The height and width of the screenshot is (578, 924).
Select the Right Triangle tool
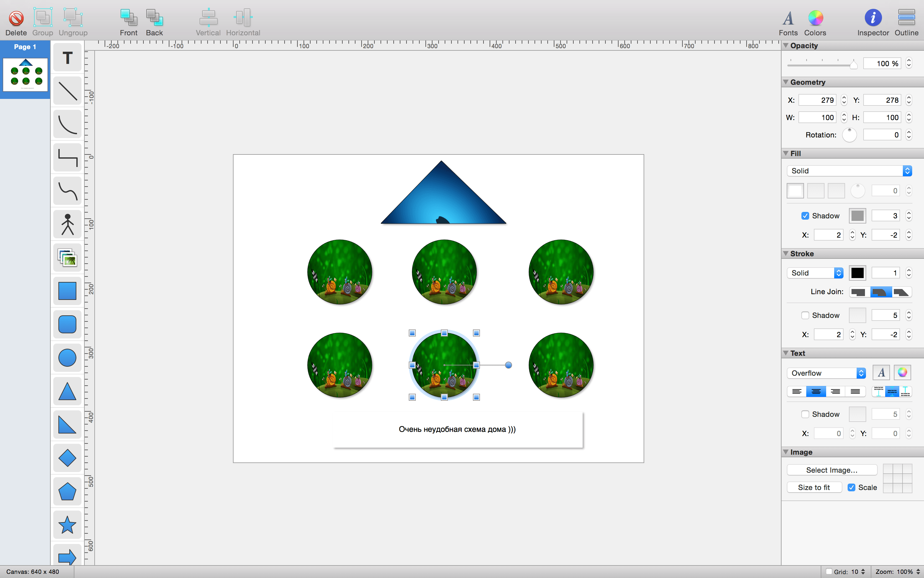tap(68, 425)
